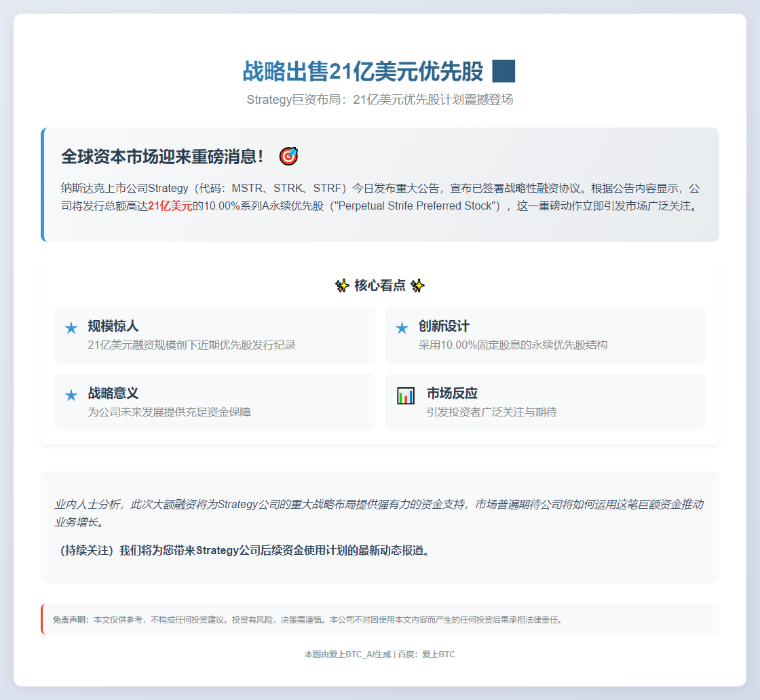
Task: Click the sparkle icon right of 核心看点
Action: [417, 286]
